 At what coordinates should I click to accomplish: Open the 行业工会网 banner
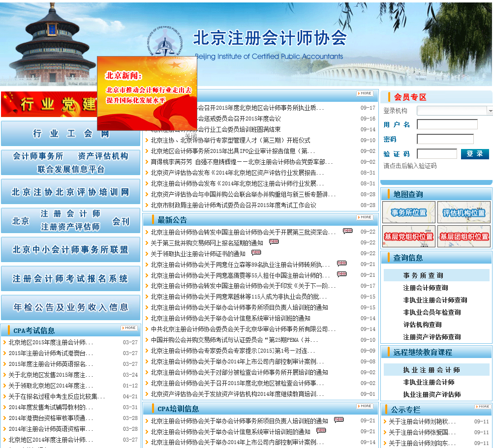pyautogui.click(x=70, y=134)
